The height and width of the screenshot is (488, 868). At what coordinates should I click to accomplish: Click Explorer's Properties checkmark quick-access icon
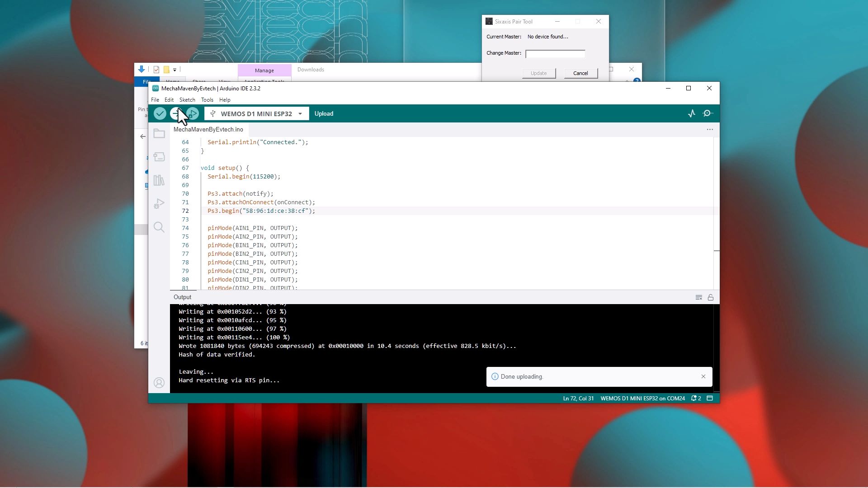(156, 70)
